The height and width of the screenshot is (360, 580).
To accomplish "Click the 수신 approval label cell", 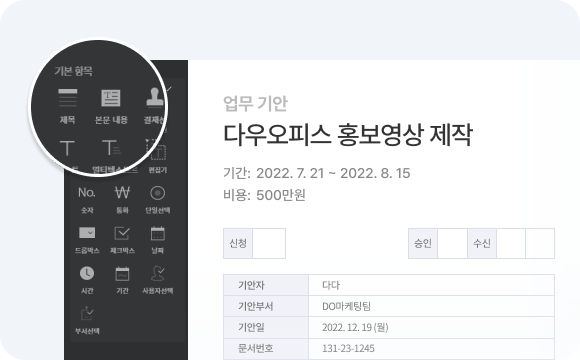I will tap(482, 243).
